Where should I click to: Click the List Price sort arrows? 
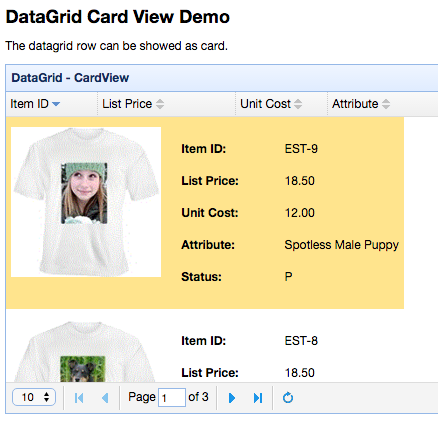pyautogui.click(x=160, y=104)
